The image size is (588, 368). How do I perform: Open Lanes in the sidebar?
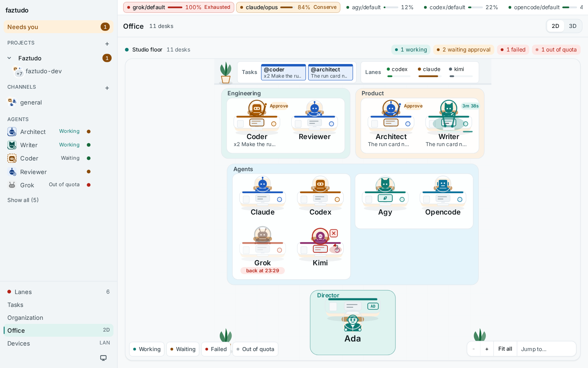(58, 292)
